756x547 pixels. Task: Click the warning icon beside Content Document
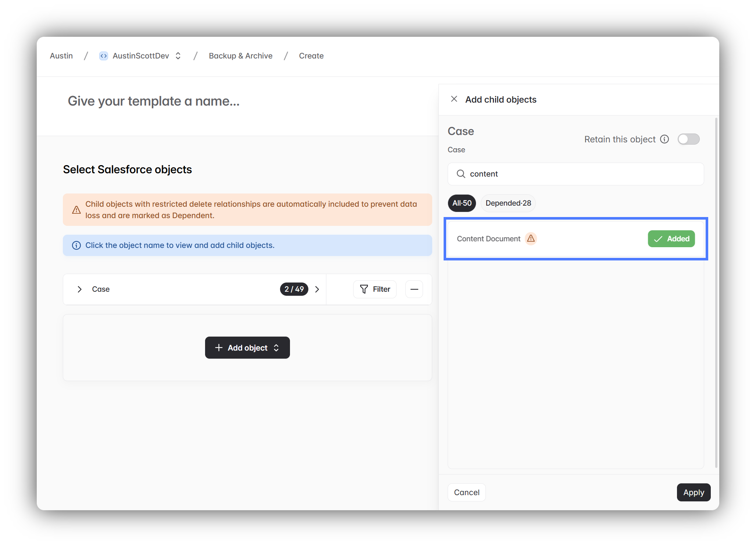[x=531, y=239]
